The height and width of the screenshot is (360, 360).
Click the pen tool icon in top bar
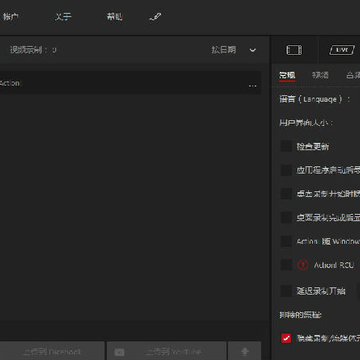pos(155,16)
